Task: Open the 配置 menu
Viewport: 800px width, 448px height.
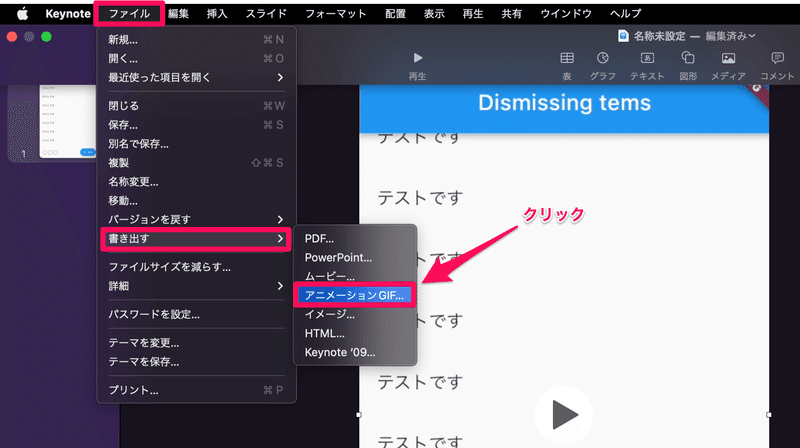Action: coord(395,14)
